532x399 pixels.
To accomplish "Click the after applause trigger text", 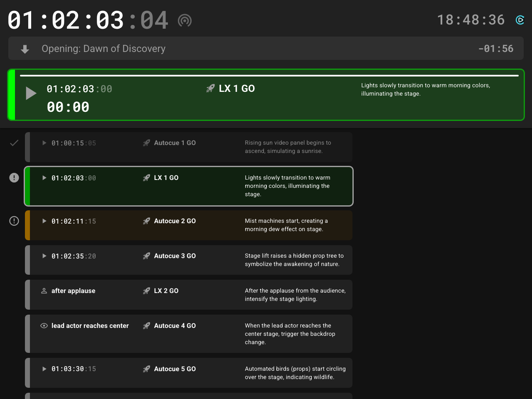I will click(x=74, y=291).
